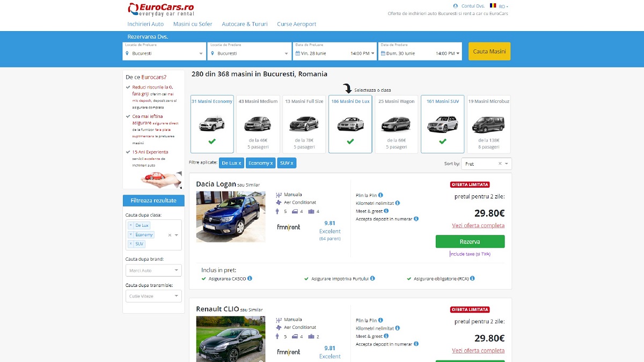
Task: Open the Cutie Viteze transmission dropdown
Action: point(153,296)
